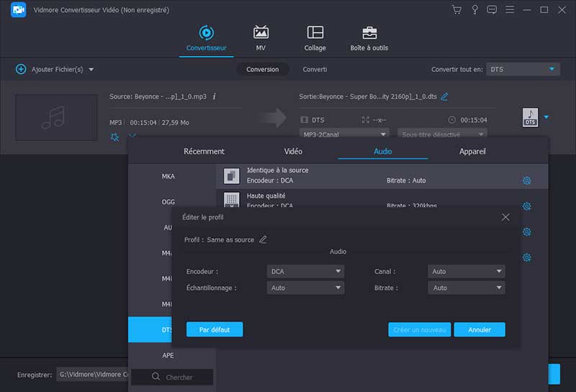Expand the Canal Auto dropdown

click(467, 271)
